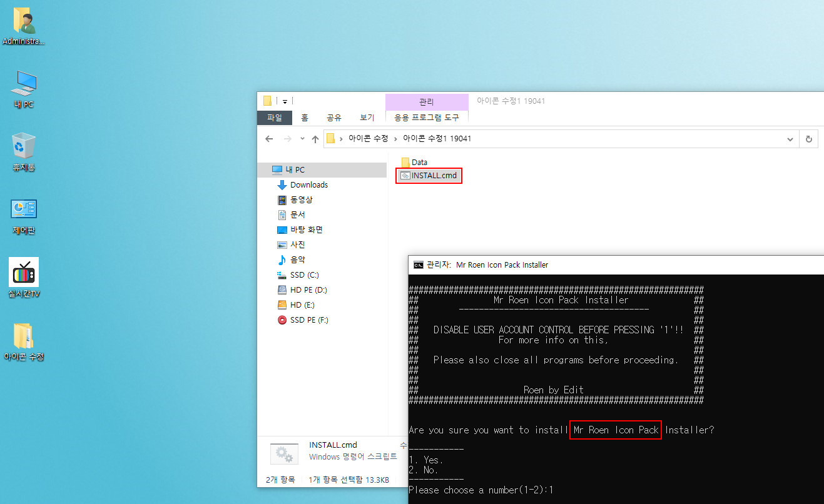Switch to the 공유 ribbon tab
Screen dimensions: 824x504
[x=333, y=118]
